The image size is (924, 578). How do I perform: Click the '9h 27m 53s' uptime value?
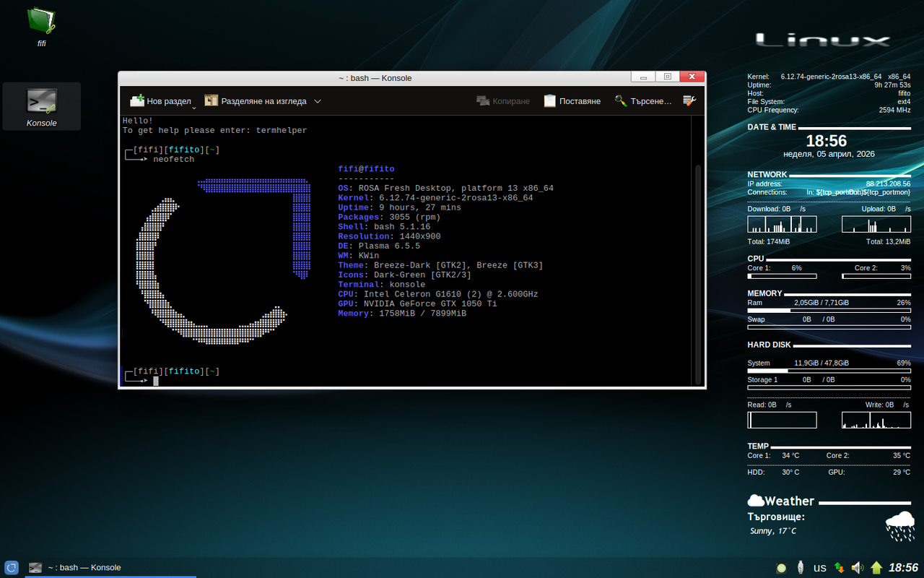click(892, 85)
